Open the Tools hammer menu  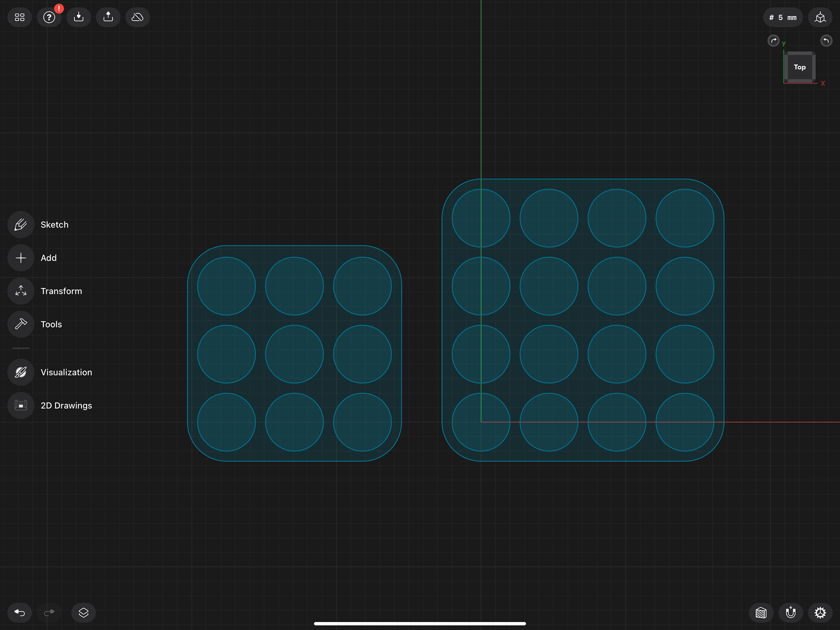(x=21, y=324)
